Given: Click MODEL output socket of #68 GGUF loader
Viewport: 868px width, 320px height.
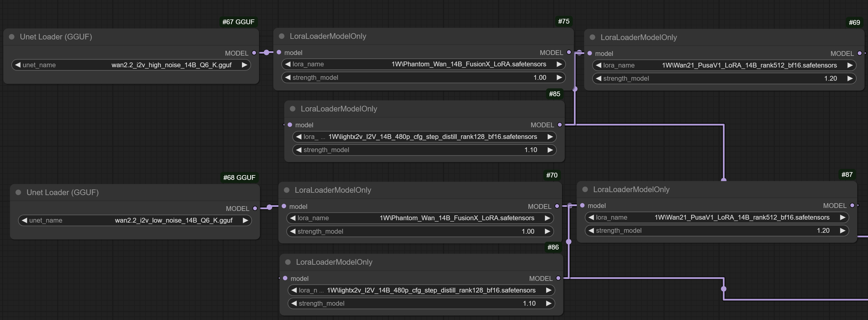Looking at the screenshot, I should (x=255, y=208).
